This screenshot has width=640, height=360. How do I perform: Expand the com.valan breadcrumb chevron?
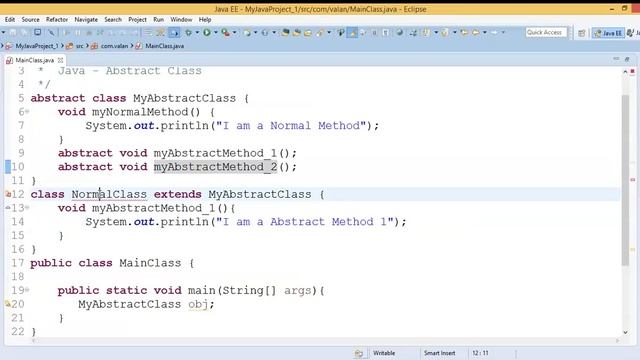click(132, 46)
